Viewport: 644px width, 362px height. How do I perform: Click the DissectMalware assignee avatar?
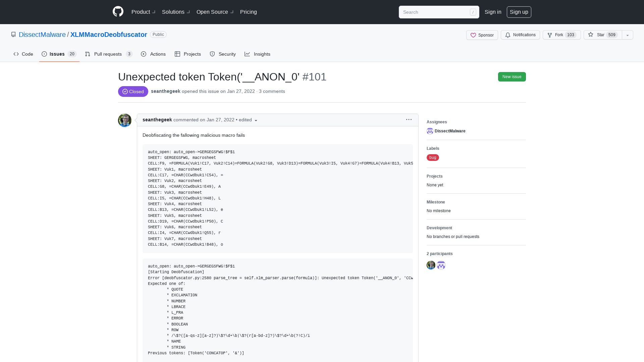coord(430,131)
